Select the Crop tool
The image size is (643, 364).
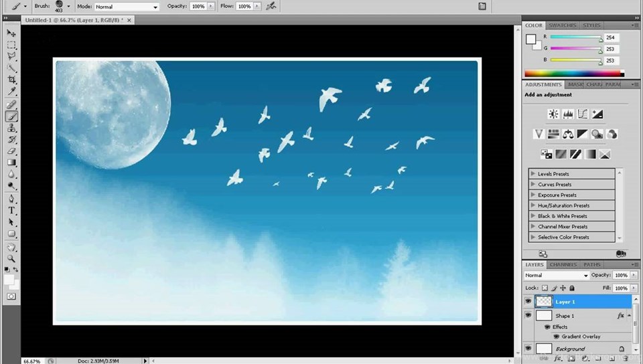11,80
